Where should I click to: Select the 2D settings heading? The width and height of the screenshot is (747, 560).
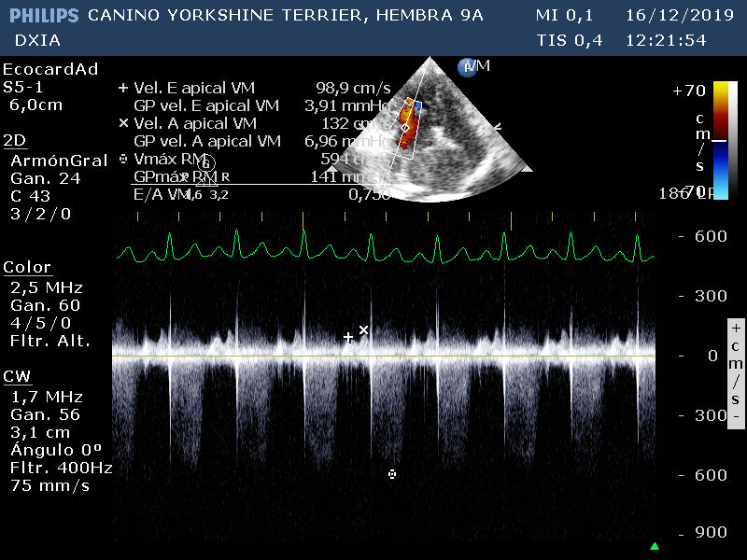tap(14, 141)
